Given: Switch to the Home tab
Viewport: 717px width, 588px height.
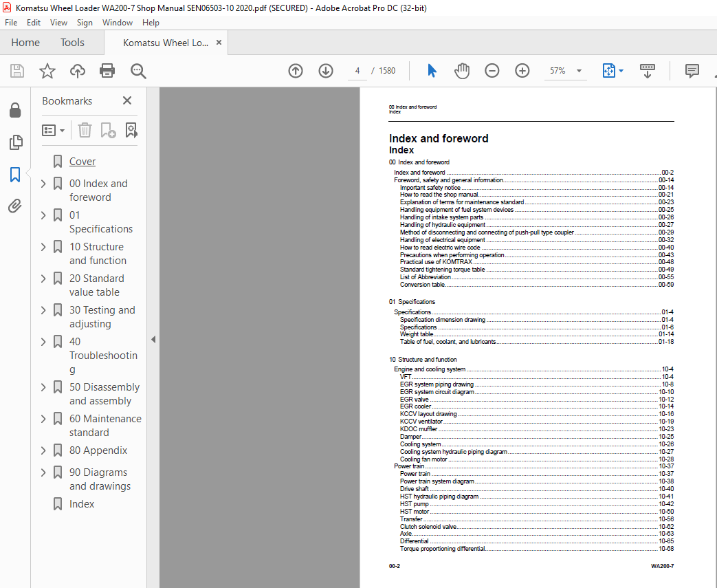Looking at the screenshot, I should coord(25,43).
